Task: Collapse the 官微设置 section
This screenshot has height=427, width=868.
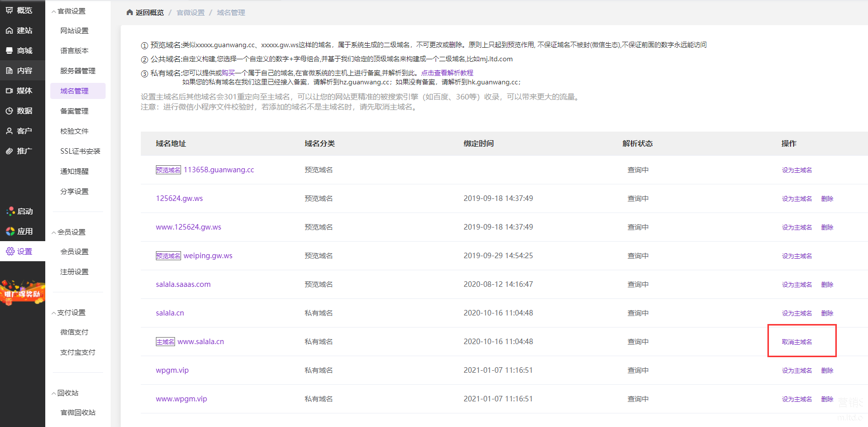Action: pyautogui.click(x=54, y=12)
